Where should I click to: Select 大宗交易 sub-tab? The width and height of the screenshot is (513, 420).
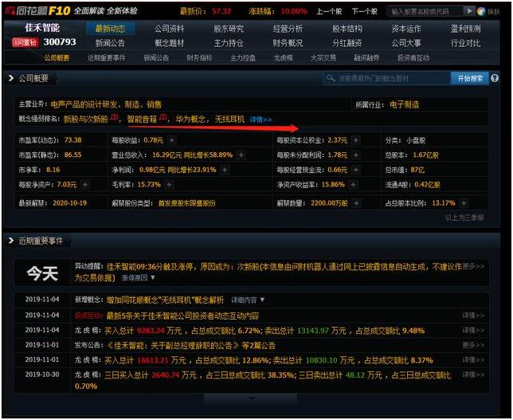pyautogui.click(x=323, y=58)
